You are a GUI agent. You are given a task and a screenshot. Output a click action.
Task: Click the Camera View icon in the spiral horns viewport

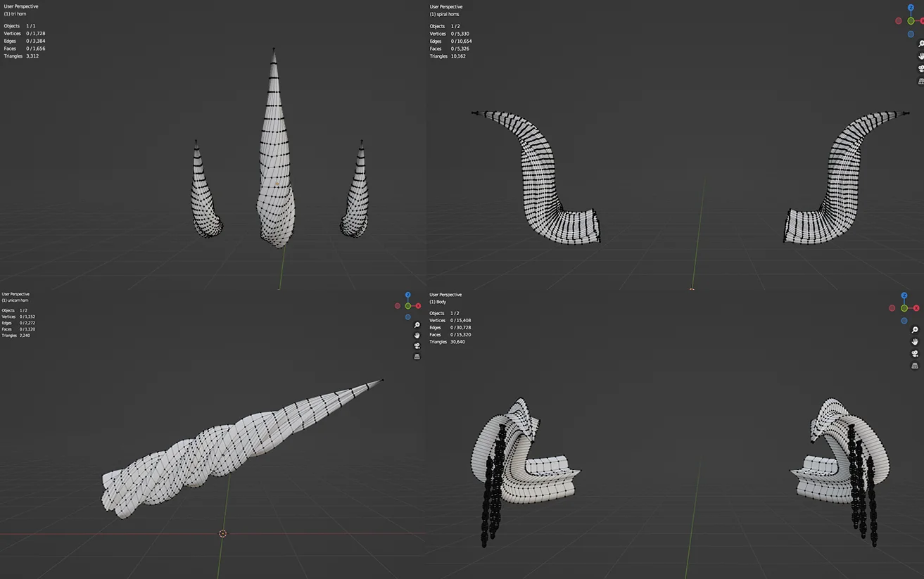coord(920,67)
